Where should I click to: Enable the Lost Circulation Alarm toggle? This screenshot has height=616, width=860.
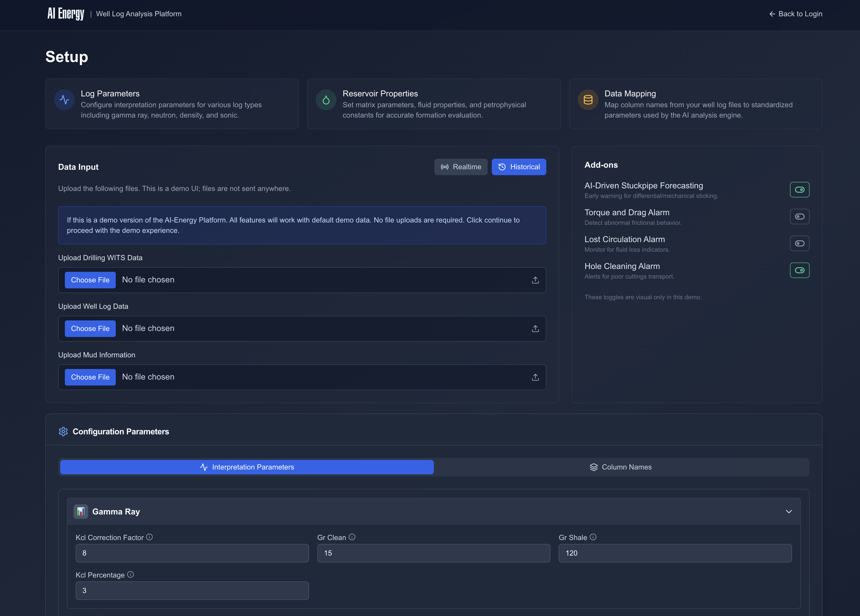[x=799, y=243]
